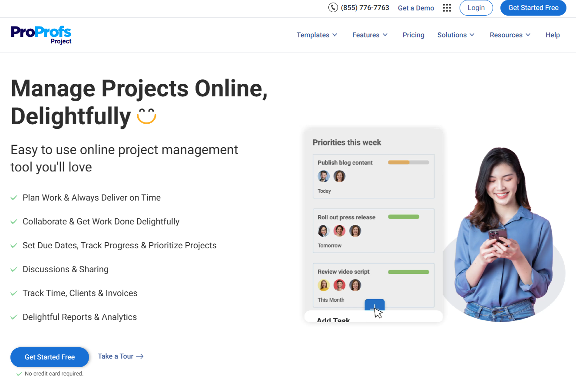The height and width of the screenshot is (392, 576).
Task: Click the arrow icon next to Take a Tour
Action: [140, 356]
